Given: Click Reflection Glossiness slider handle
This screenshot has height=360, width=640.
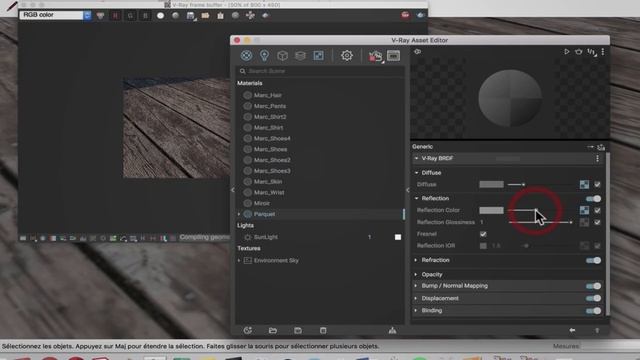Looking at the screenshot, I should tap(571, 222).
